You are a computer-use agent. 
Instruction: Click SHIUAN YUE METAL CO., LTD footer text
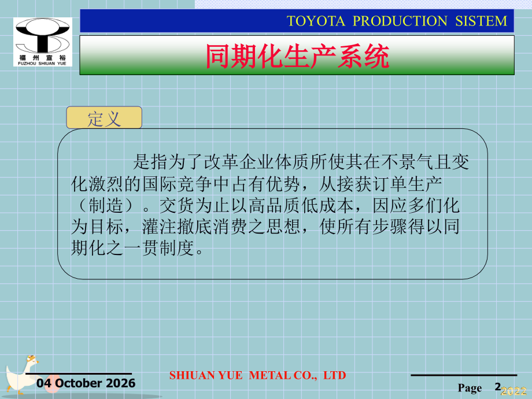257,375
